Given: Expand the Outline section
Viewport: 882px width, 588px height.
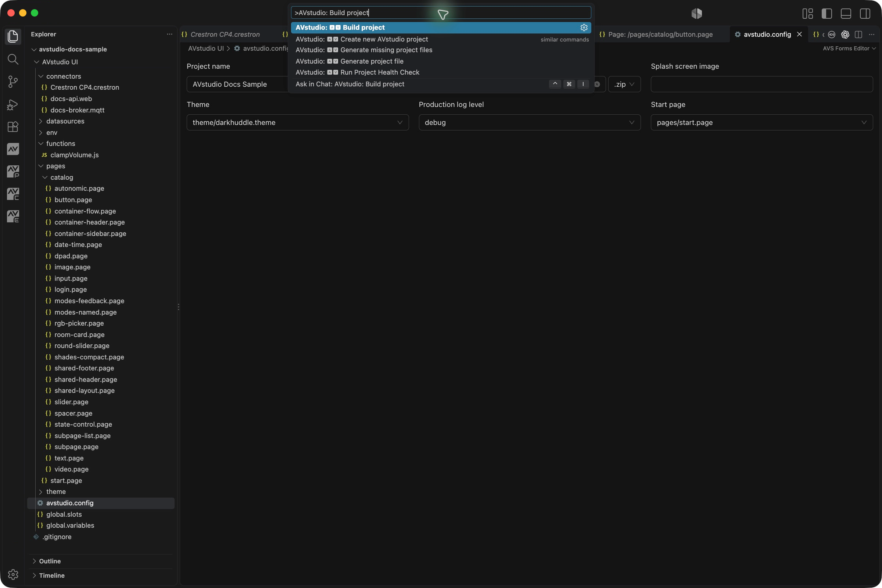Looking at the screenshot, I should pyautogui.click(x=50, y=561).
